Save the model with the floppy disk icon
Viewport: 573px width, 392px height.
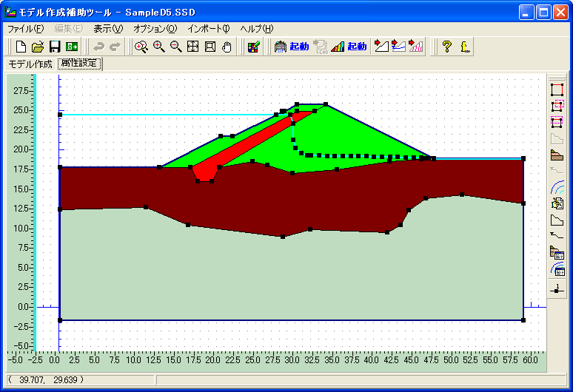[x=55, y=47]
